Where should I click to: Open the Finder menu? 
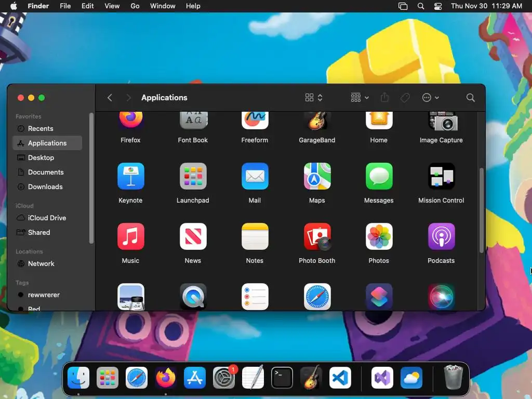38,6
